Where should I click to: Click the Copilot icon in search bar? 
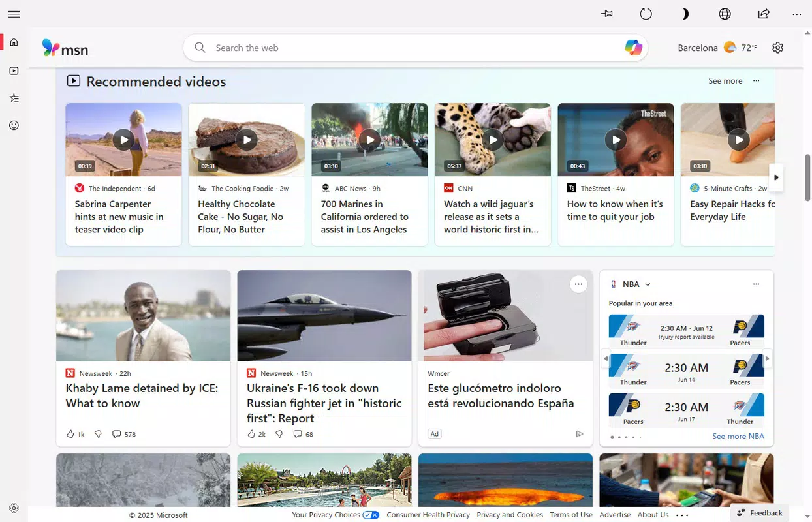click(x=633, y=48)
